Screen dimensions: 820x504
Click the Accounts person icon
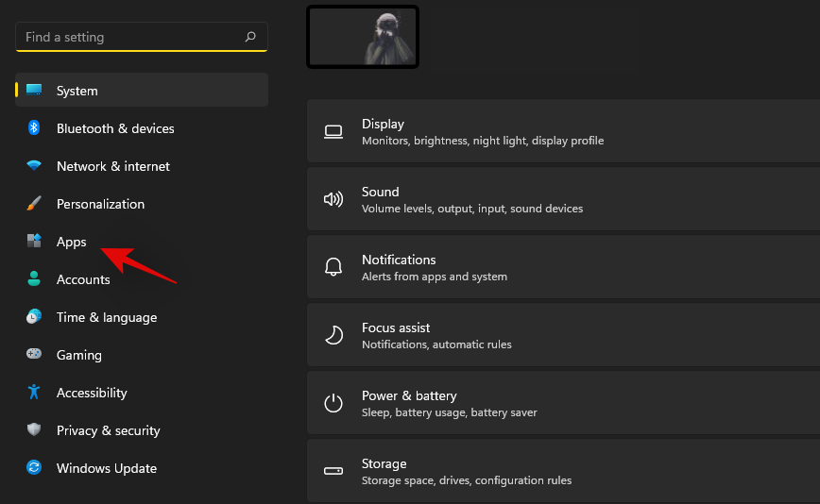[x=34, y=279]
